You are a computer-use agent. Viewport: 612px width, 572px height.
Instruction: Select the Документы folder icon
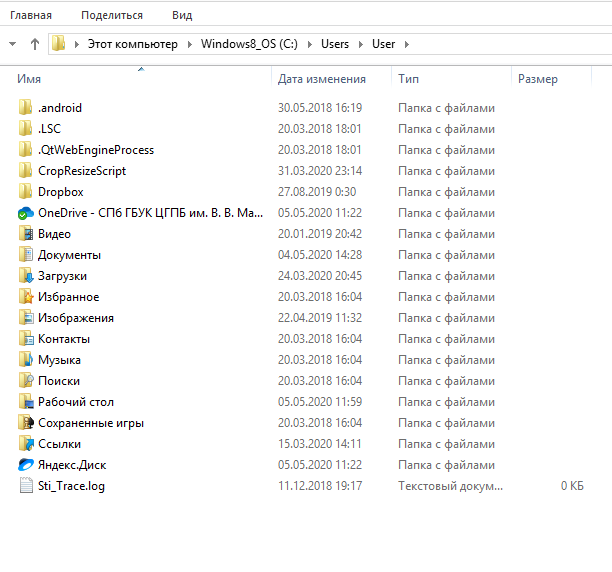[26, 255]
